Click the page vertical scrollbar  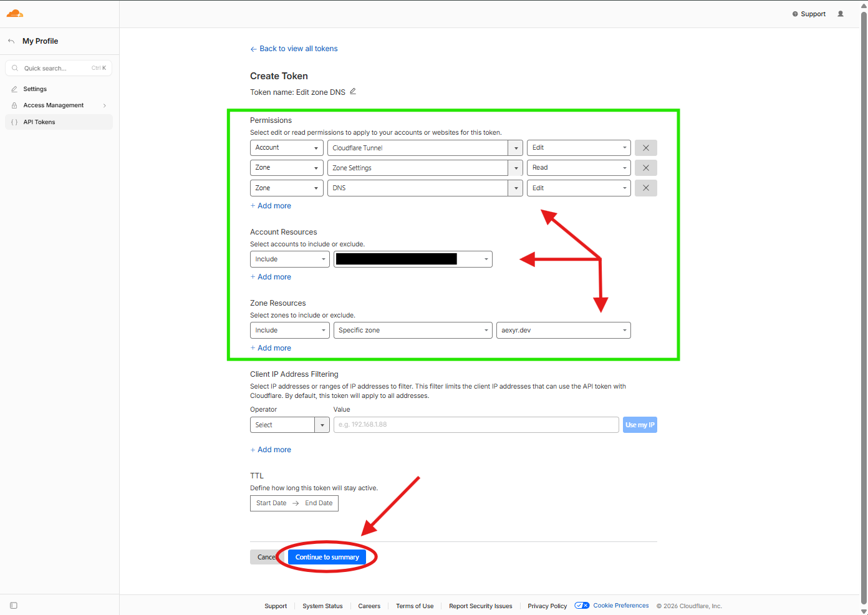pos(864,307)
